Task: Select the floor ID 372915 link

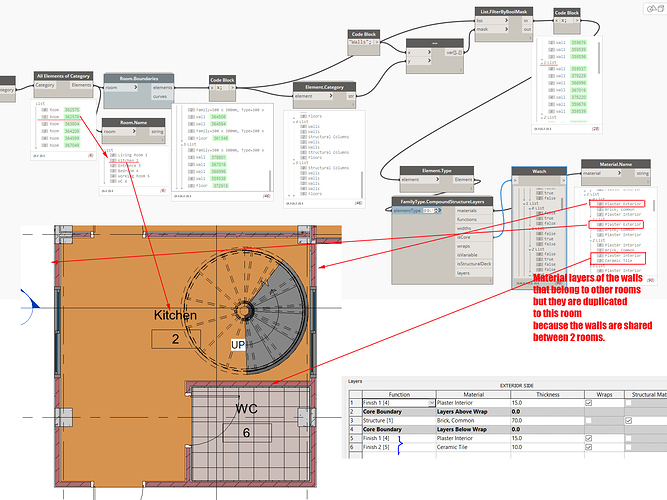Action: click(220, 186)
